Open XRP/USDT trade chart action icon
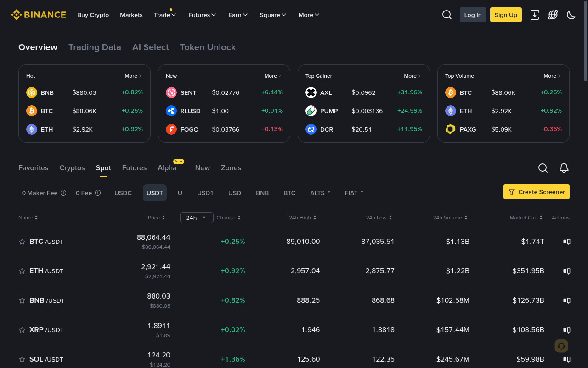The height and width of the screenshot is (368, 588). (x=567, y=330)
